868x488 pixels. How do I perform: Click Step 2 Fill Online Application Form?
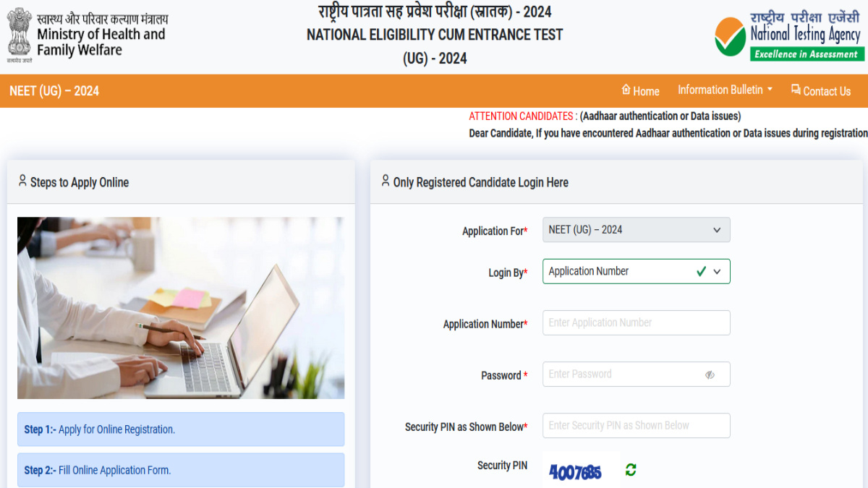coord(180,470)
